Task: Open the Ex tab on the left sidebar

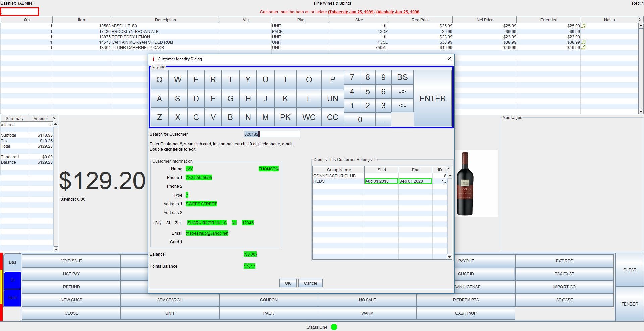Action: coord(12,280)
